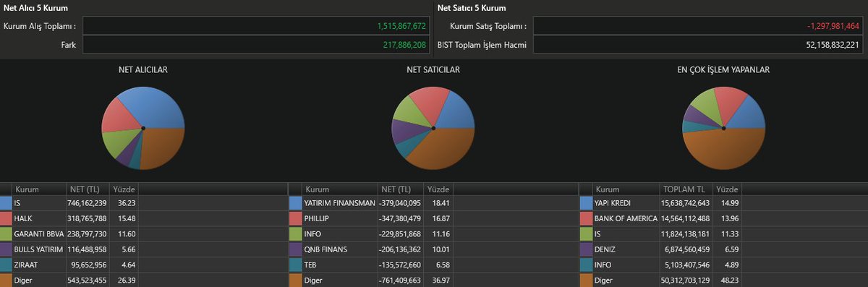Click the Net Alıcı 5 Kurum heading
Image resolution: width=868 pixels, height=287 pixels.
[36, 8]
